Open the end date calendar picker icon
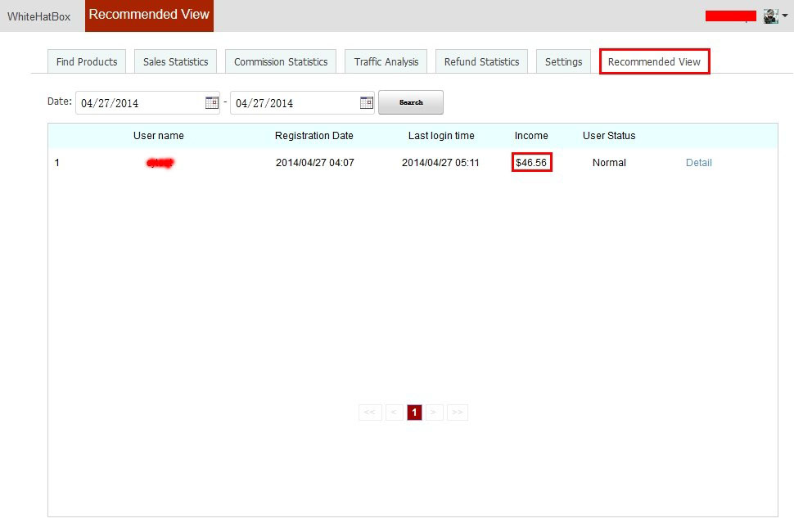The image size is (794, 532). (367, 102)
